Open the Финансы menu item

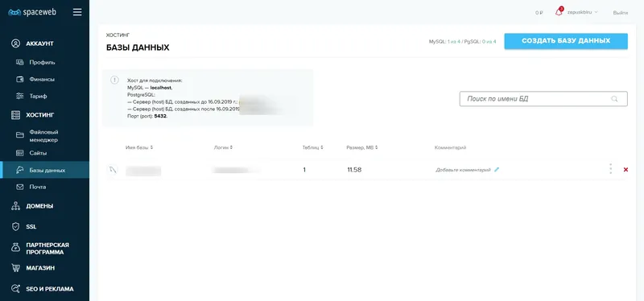[42, 79]
